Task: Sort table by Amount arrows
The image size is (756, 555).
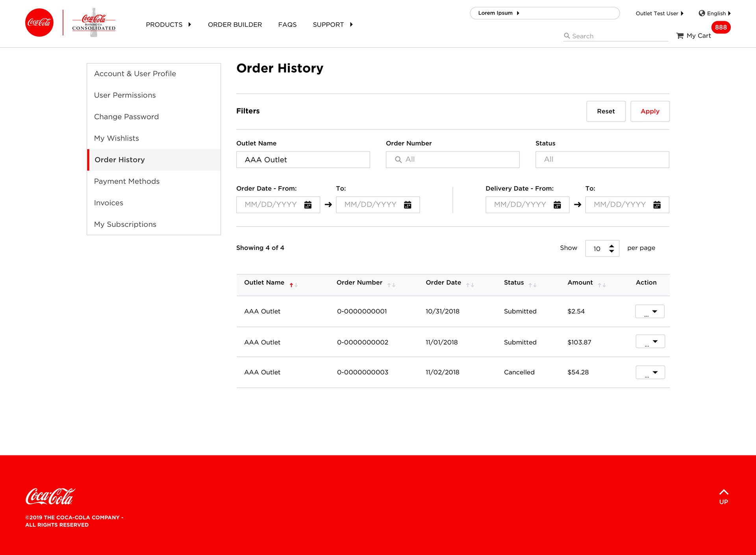Action: point(602,285)
